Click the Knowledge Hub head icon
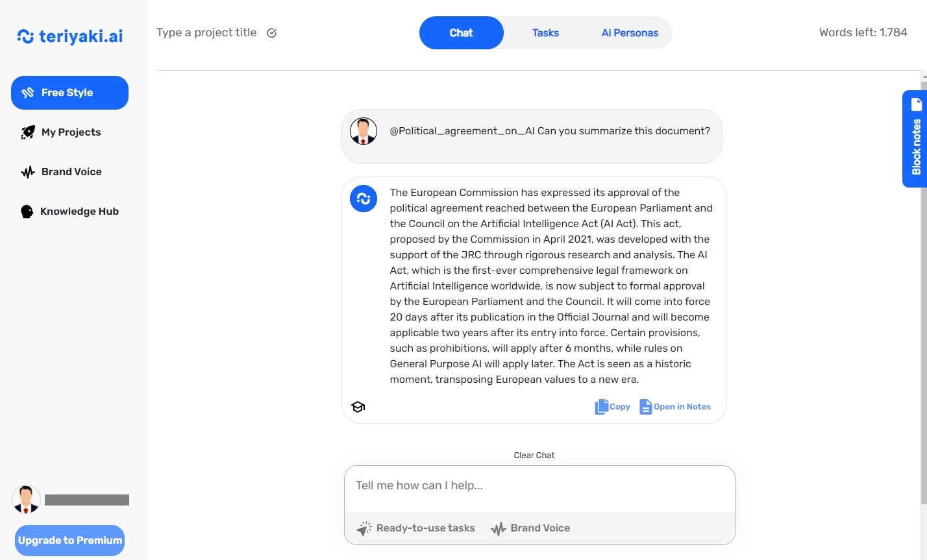The width and height of the screenshot is (927, 560). coord(27,212)
